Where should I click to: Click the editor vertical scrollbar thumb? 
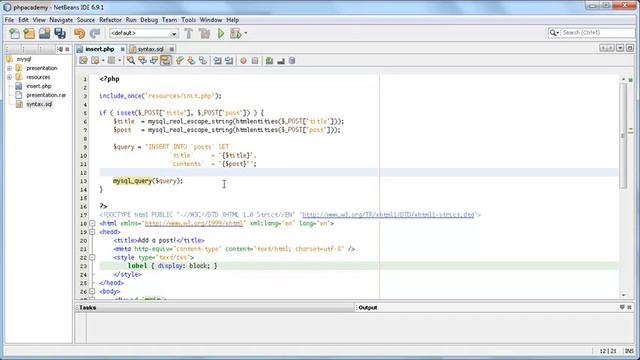click(x=623, y=136)
